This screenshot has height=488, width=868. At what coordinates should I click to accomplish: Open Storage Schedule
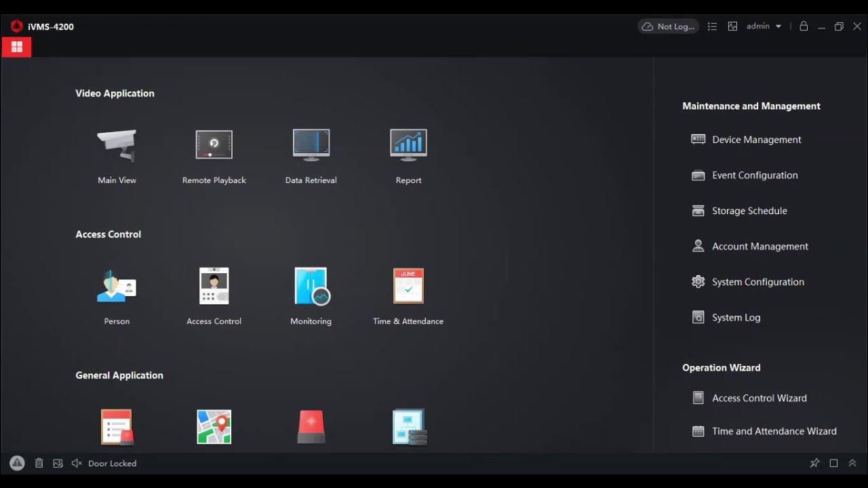(x=739, y=211)
